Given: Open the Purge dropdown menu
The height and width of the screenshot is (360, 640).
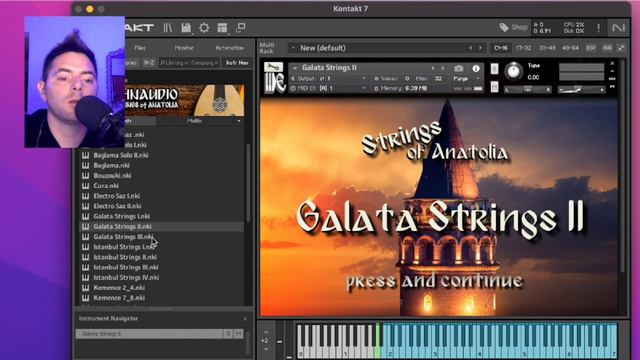Looking at the screenshot, I should pos(466,79).
